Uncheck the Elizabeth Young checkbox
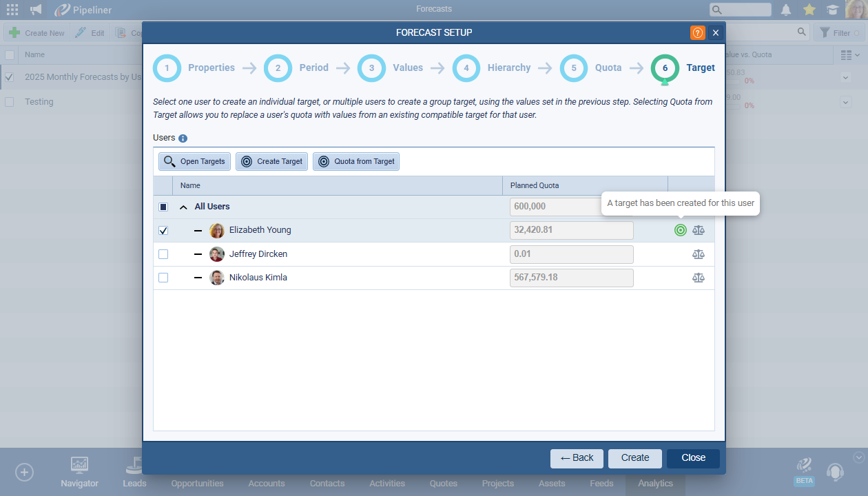 (x=163, y=231)
